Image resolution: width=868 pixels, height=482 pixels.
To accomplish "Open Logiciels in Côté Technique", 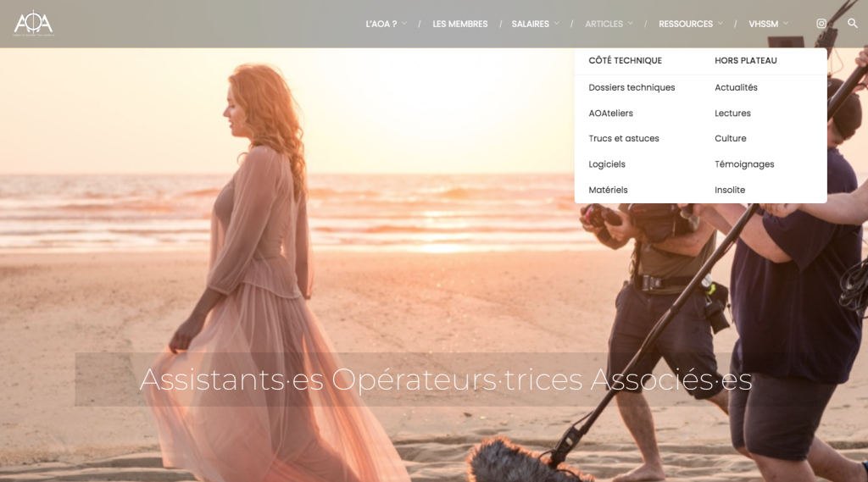I will pos(607,164).
